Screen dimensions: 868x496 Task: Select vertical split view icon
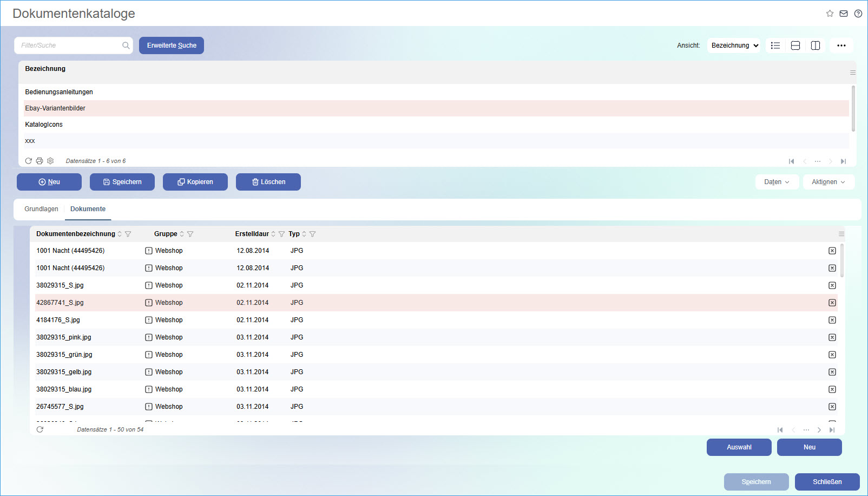coord(816,45)
